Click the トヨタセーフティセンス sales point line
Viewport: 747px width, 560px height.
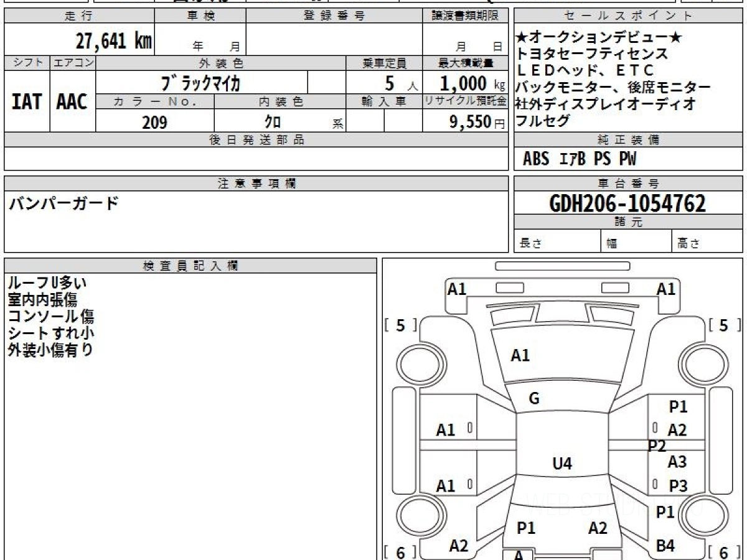(x=592, y=54)
